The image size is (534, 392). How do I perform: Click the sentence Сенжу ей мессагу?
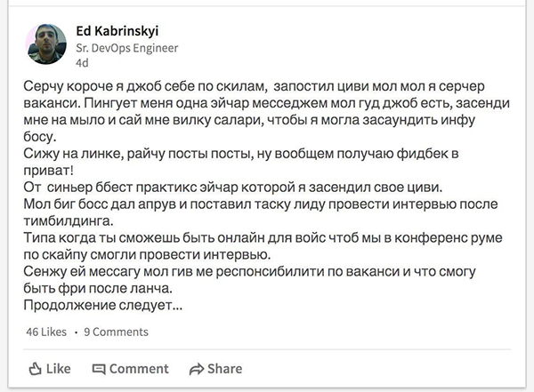point(249,280)
